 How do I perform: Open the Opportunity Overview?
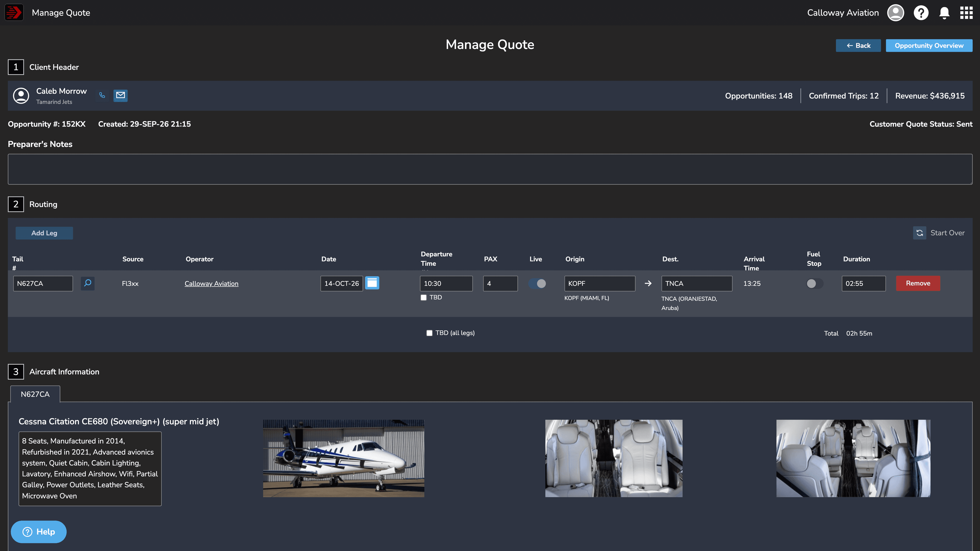pos(929,45)
